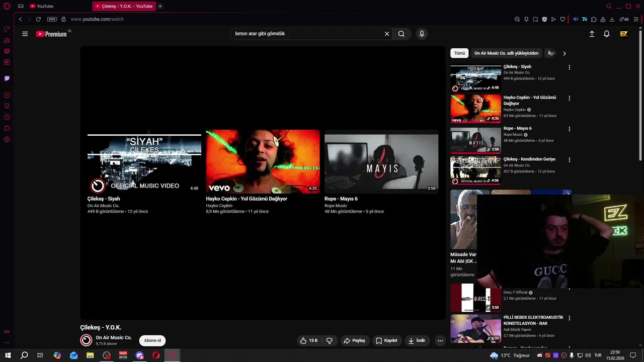Screen dimensions: 644x362
Task: Open Opera snapshot tool icon
Action: tap(535, 19)
